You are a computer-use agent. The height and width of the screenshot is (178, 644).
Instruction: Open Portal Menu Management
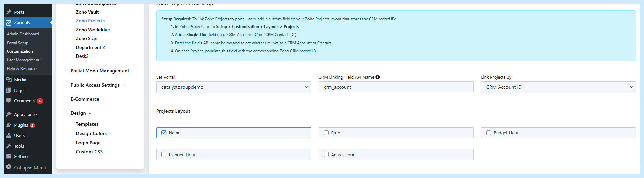point(100,71)
